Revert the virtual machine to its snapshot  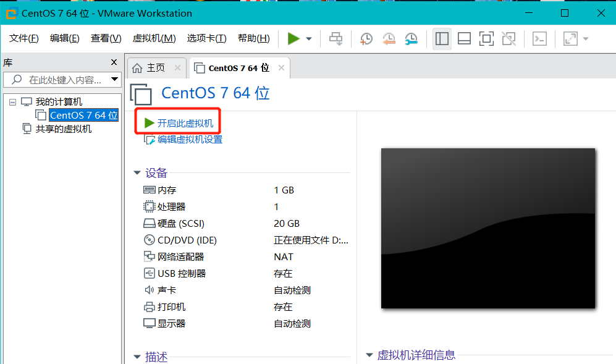click(x=389, y=38)
